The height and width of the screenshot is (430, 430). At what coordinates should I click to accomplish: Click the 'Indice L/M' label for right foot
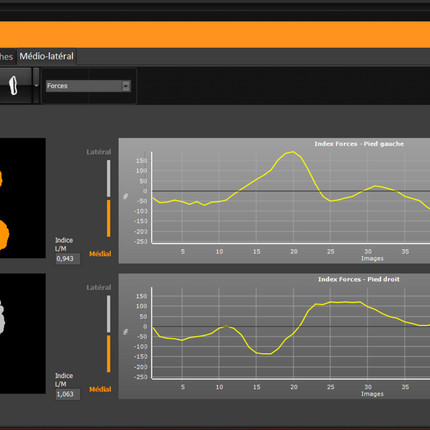pos(64,380)
